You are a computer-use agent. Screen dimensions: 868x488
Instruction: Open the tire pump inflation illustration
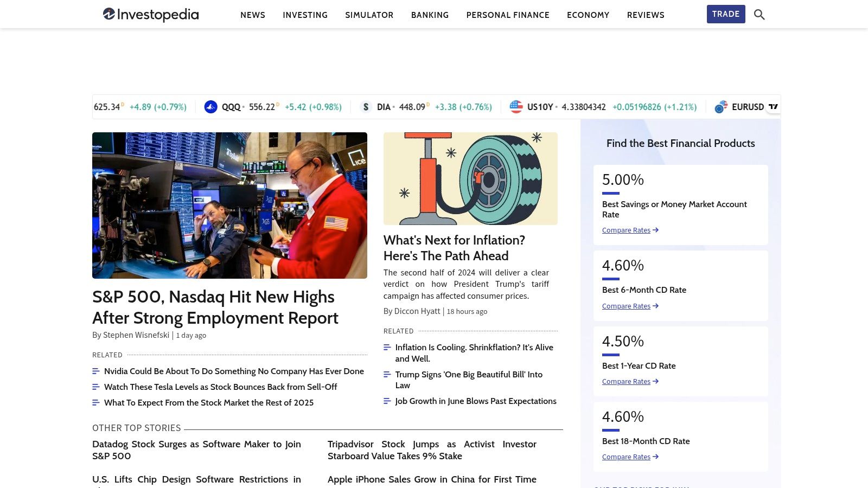coord(470,178)
